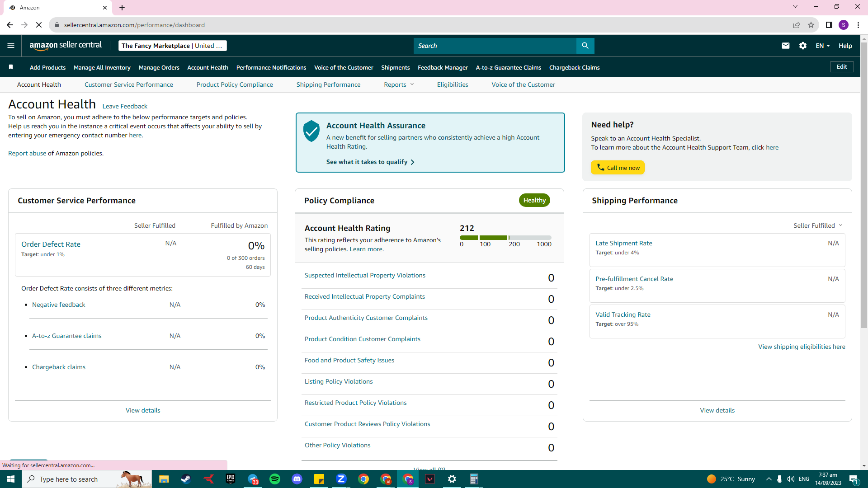Open Chrome profile avatar S
The image size is (868, 488).
(x=844, y=25)
